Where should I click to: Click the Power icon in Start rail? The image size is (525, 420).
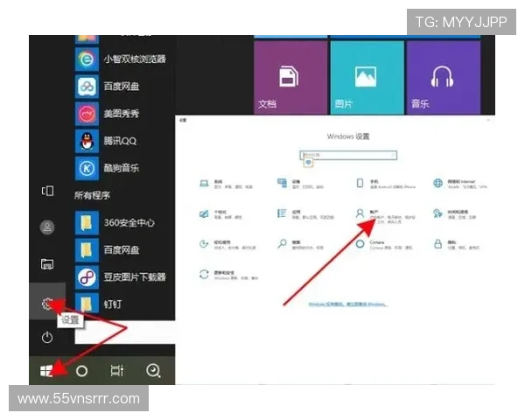tap(47, 337)
